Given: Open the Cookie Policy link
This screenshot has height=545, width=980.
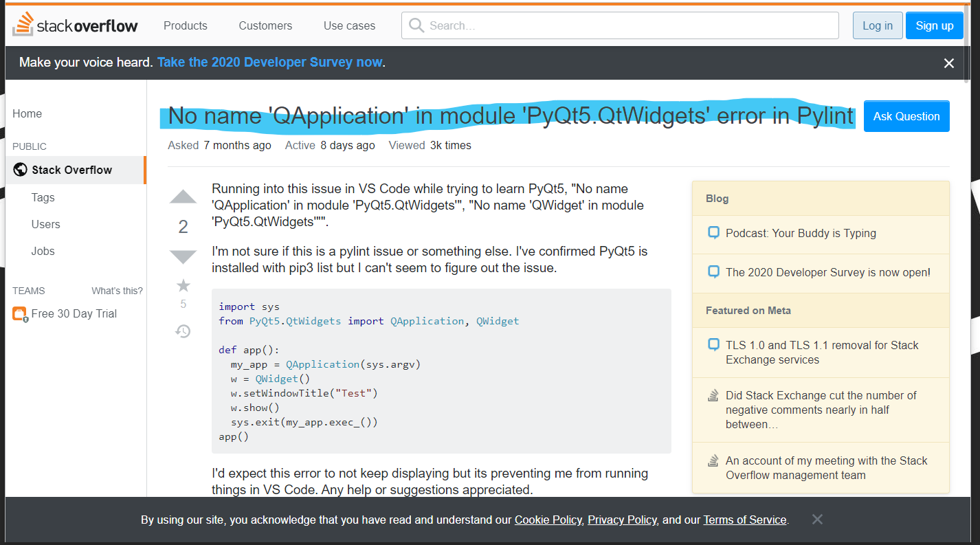Looking at the screenshot, I should point(548,520).
